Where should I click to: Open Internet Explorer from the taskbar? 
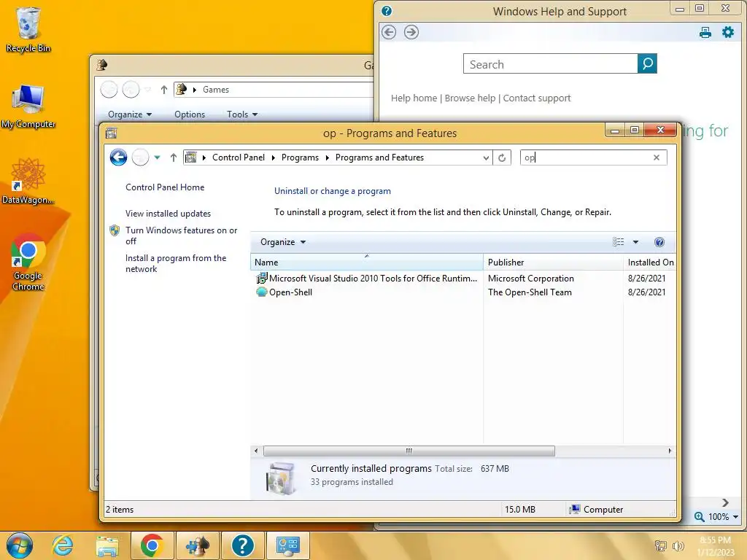tap(63, 545)
